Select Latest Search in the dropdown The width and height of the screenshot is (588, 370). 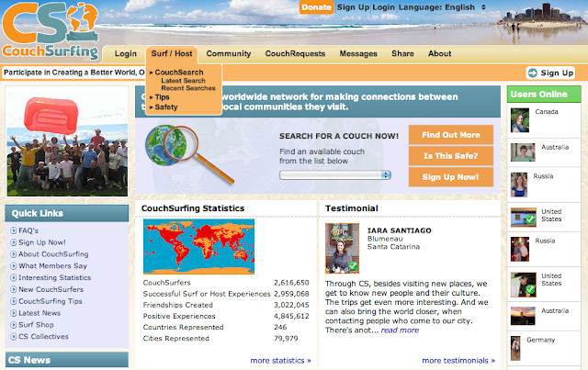coord(184,81)
